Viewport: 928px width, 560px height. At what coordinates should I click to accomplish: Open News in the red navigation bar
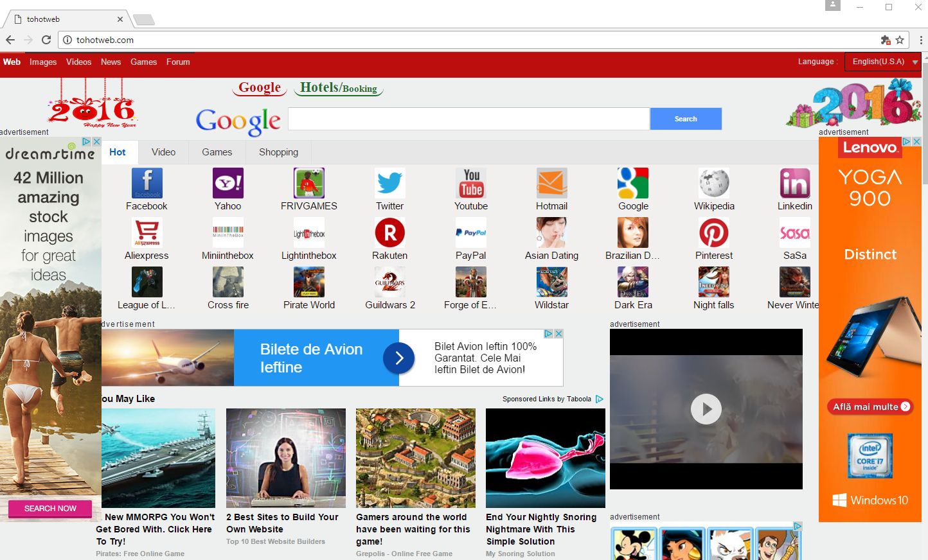(x=111, y=62)
